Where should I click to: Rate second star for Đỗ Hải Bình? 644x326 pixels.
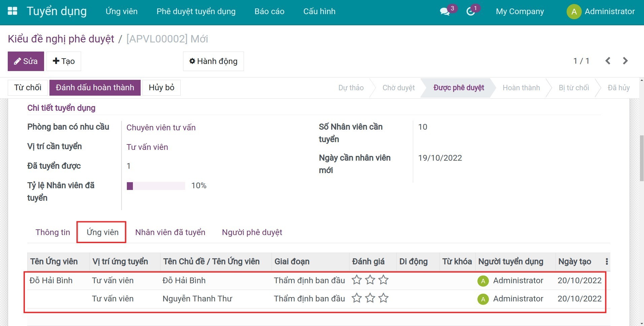click(x=370, y=280)
